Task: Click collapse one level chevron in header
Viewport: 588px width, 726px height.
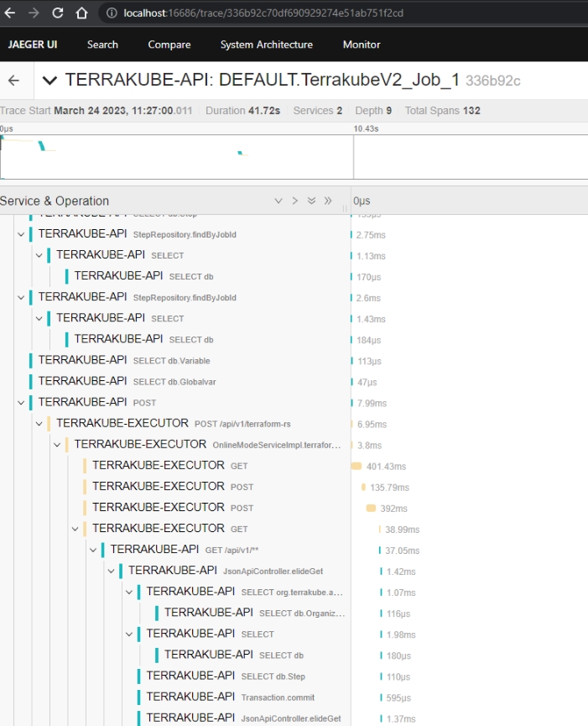Action: click(294, 201)
